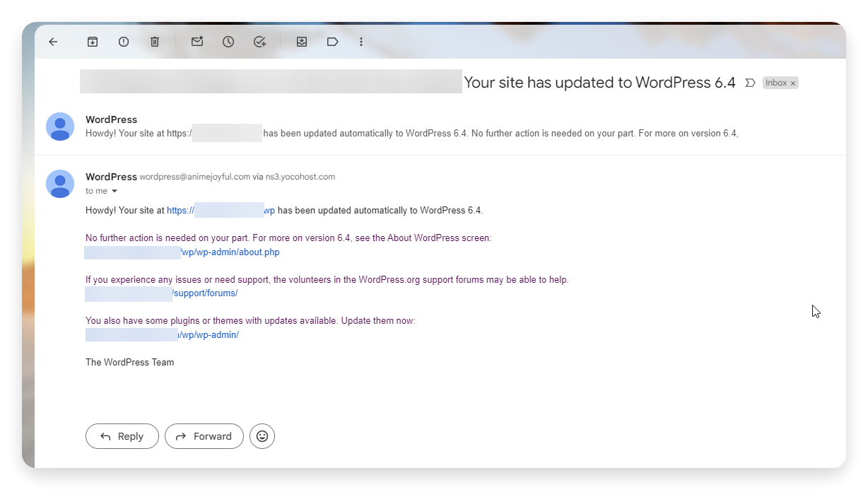The width and height of the screenshot is (868, 497).
Task: Click subject 'Your site has updated to WordPress 6.4'
Action: coord(599,83)
